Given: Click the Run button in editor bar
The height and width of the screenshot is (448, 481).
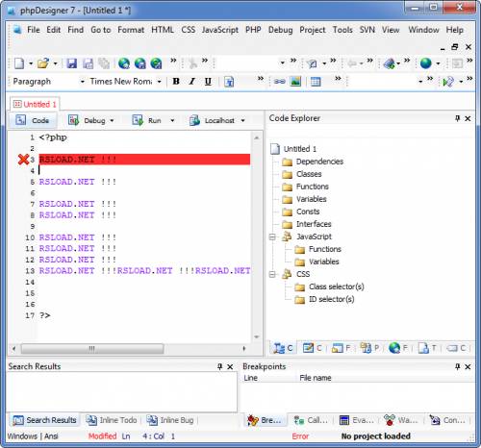Looking at the screenshot, I should (x=146, y=121).
